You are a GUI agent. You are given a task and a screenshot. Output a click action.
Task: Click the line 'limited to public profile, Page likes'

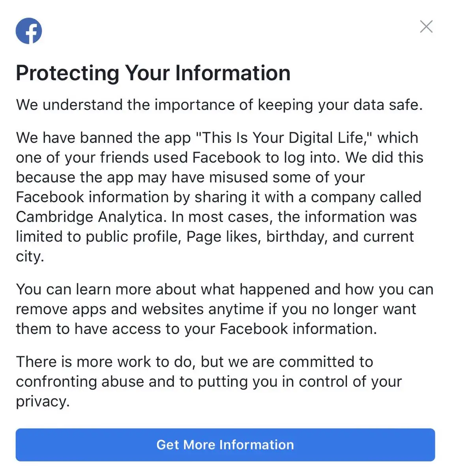pos(138,236)
